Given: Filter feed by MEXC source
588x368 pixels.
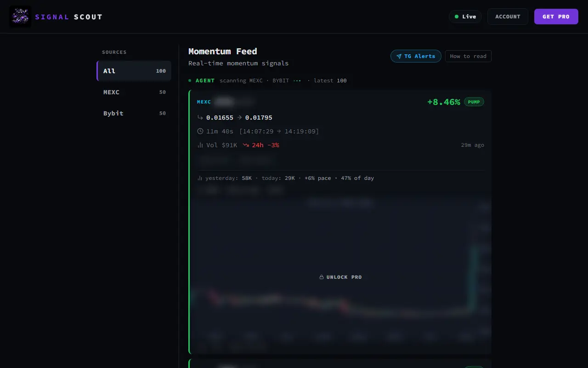Looking at the screenshot, I should pos(134,92).
